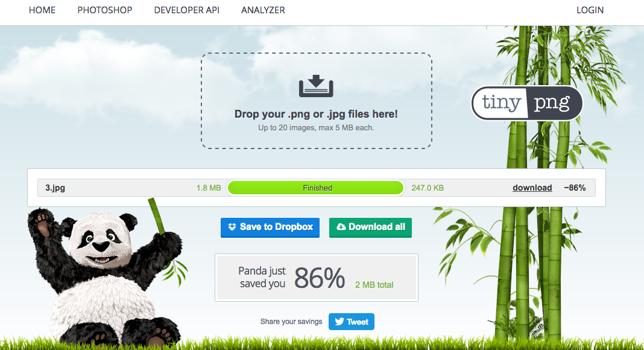The image size is (644, 350).
Task: Click the upload tray icon in drop zone
Action: [x=316, y=86]
